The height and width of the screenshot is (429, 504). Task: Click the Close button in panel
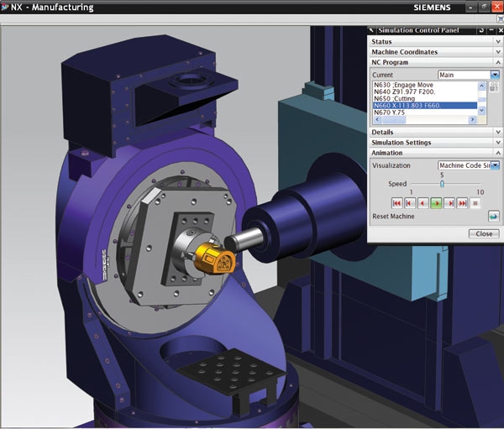[x=483, y=234]
